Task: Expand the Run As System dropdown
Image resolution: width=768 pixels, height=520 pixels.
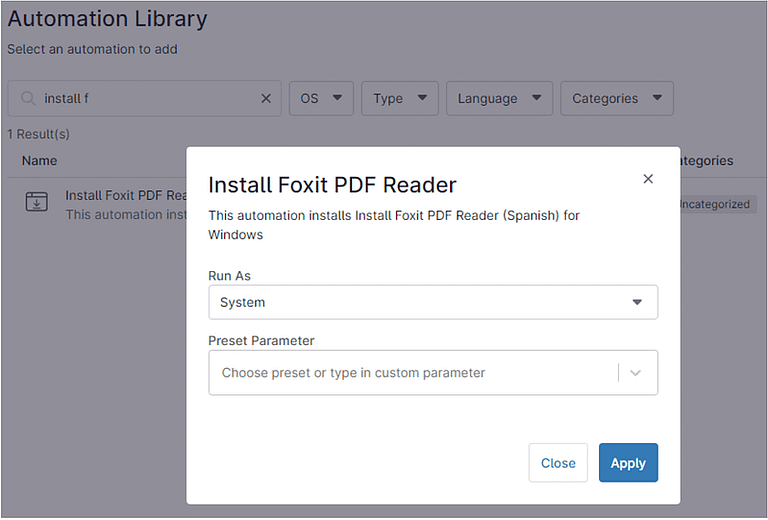Action: [433, 302]
